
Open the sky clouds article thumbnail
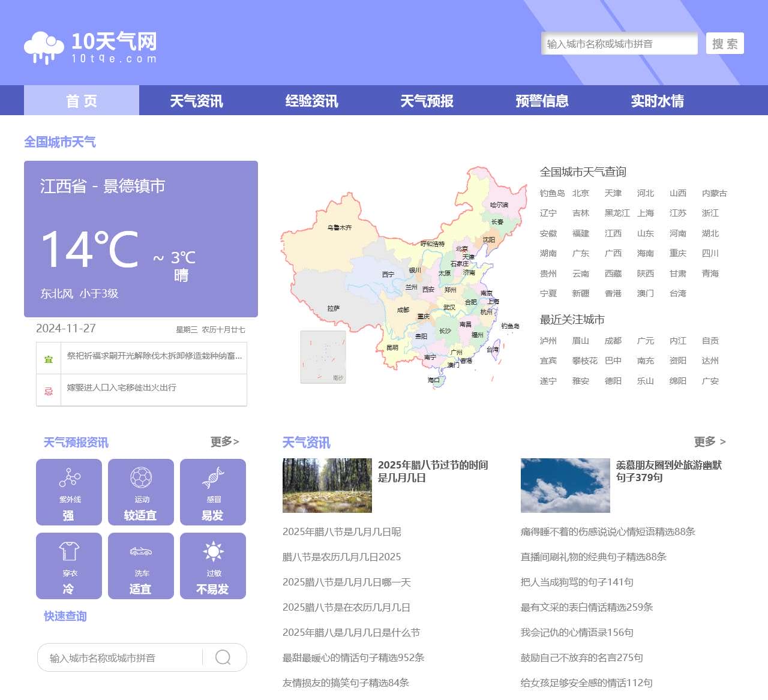point(565,485)
